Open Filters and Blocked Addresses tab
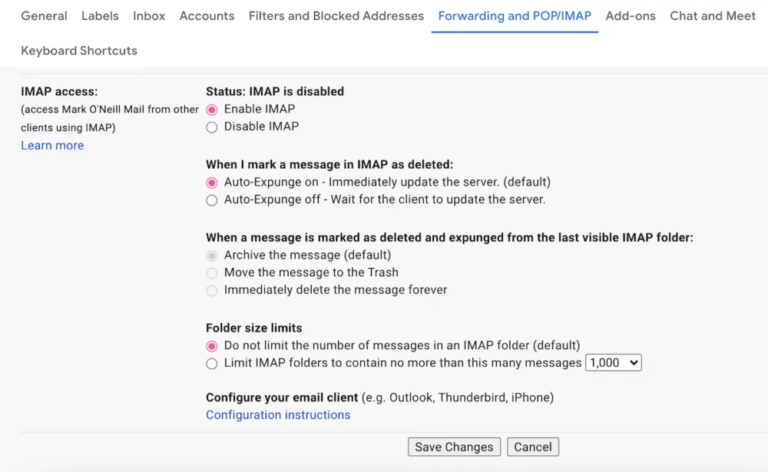The width and height of the screenshot is (768, 472). 336,16
